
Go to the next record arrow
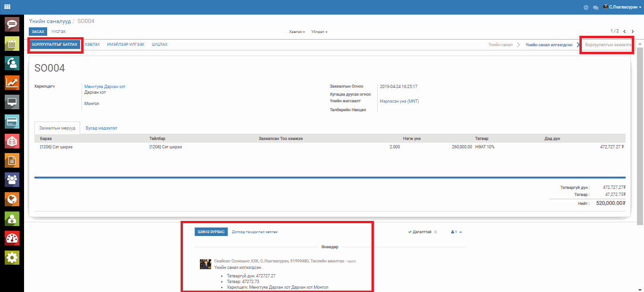coord(633,32)
